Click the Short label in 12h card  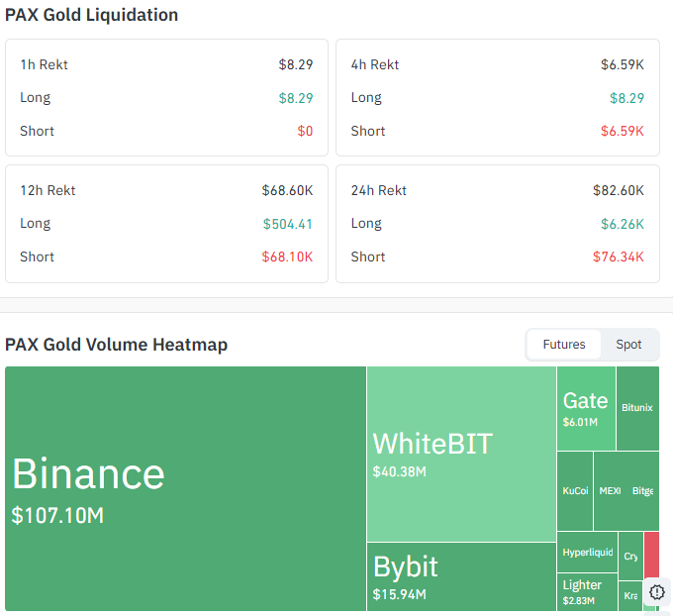(37, 257)
